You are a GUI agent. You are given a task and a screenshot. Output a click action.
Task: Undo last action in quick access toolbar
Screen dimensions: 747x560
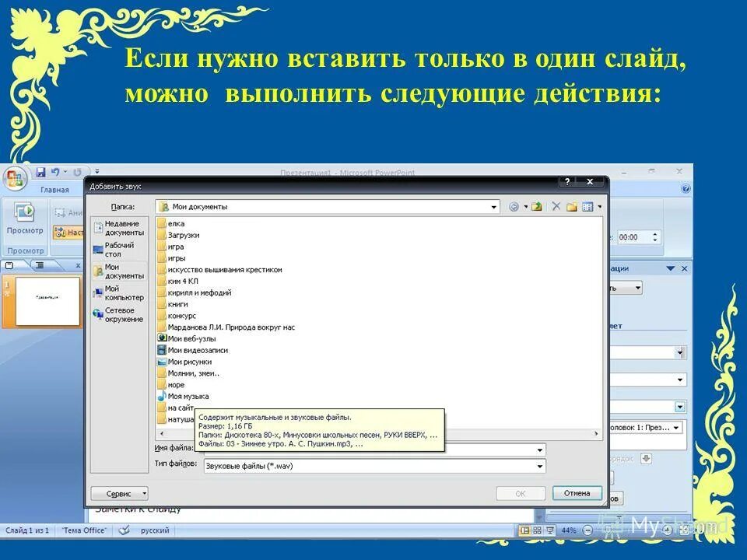(55, 172)
